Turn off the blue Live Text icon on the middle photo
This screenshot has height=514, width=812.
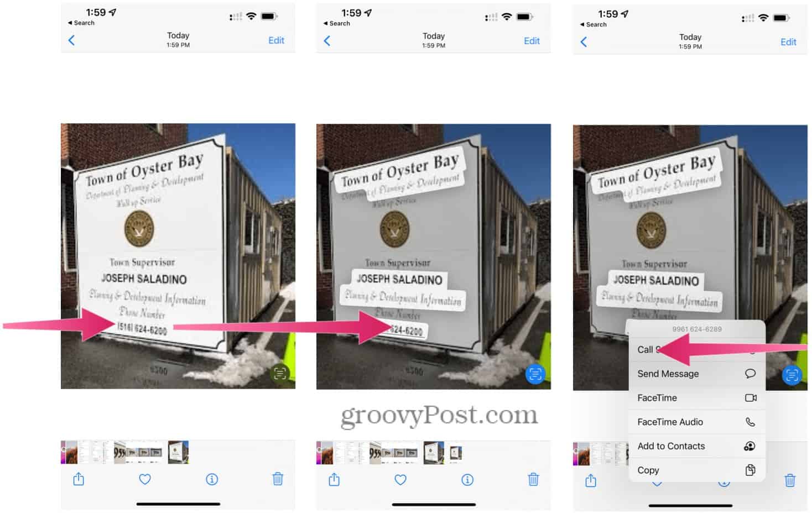point(535,374)
